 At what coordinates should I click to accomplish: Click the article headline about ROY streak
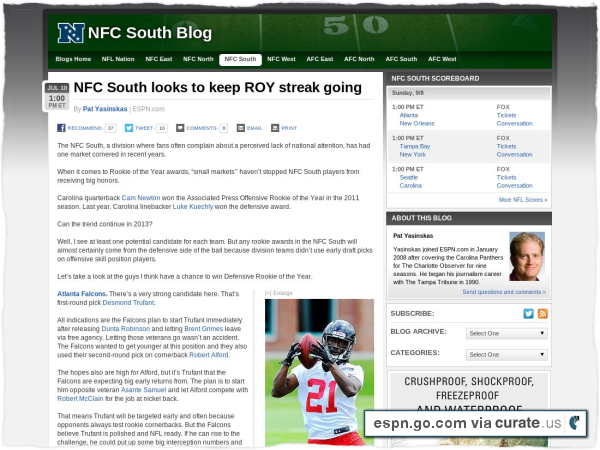click(x=217, y=88)
